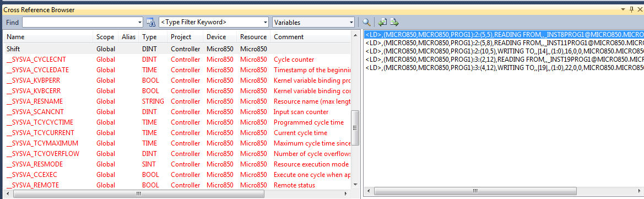Sort by the Alias column header
This screenshot has height=199, width=644.
tap(128, 36)
